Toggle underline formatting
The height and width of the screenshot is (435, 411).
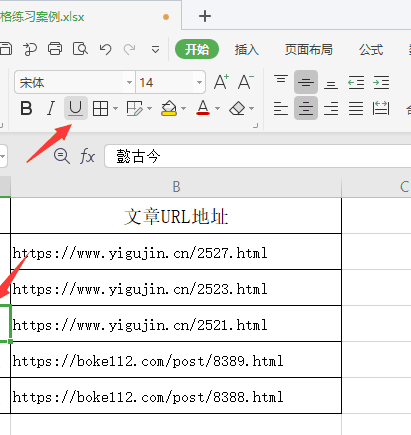tap(76, 108)
